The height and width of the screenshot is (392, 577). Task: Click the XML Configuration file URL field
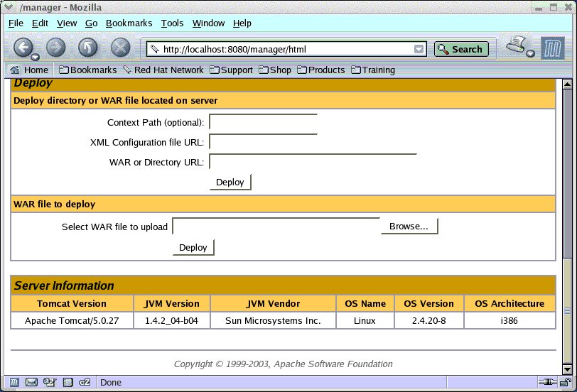pyautogui.click(x=263, y=141)
